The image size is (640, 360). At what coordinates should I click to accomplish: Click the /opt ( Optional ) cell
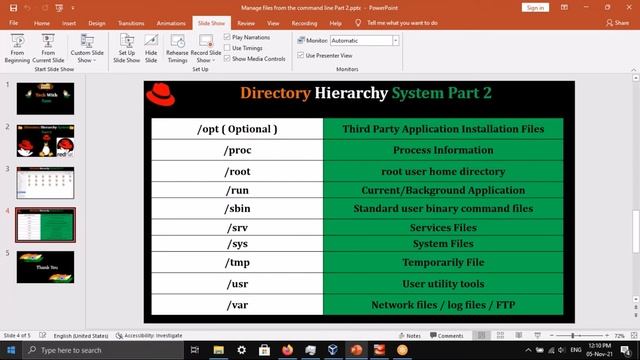[237, 129]
